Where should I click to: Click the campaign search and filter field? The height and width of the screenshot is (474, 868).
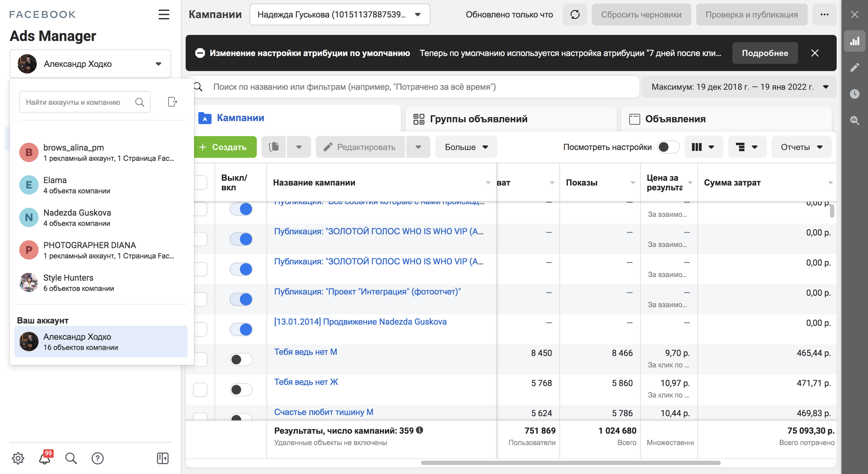point(416,87)
